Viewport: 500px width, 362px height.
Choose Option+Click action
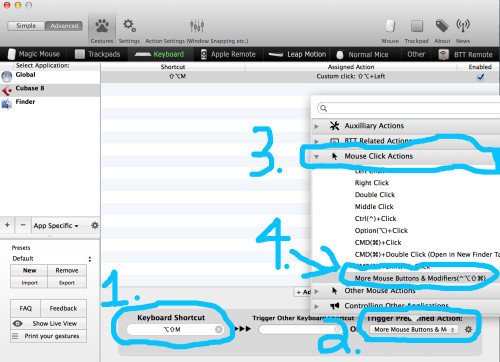[x=381, y=231]
